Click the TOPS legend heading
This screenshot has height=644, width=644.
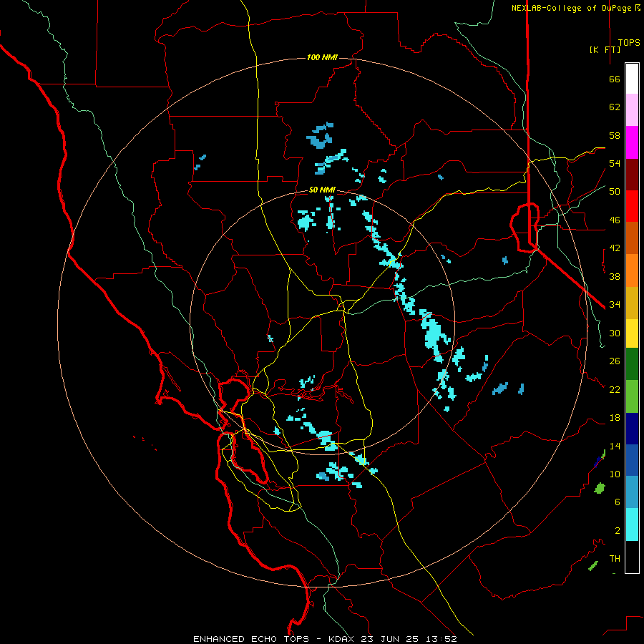click(629, 42)
